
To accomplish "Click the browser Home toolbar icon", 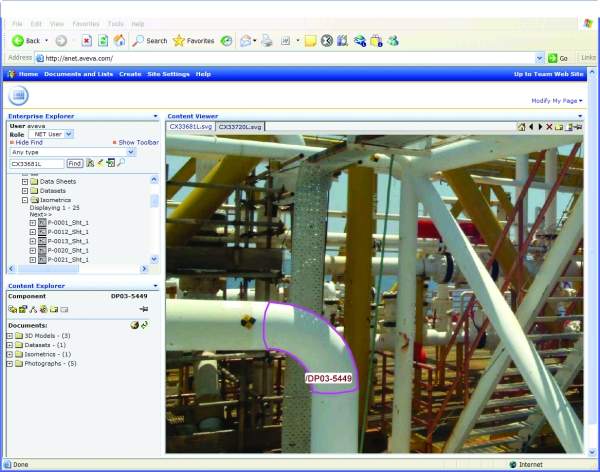I will click(119, 41).
